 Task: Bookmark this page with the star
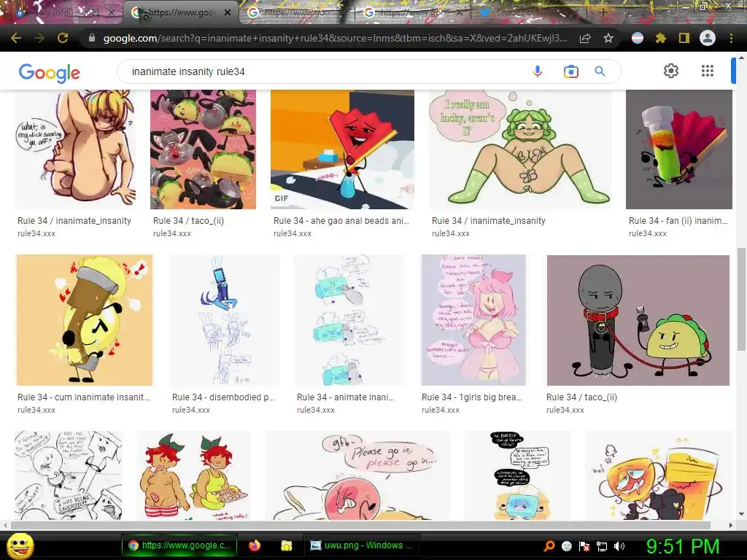[608, 38]
